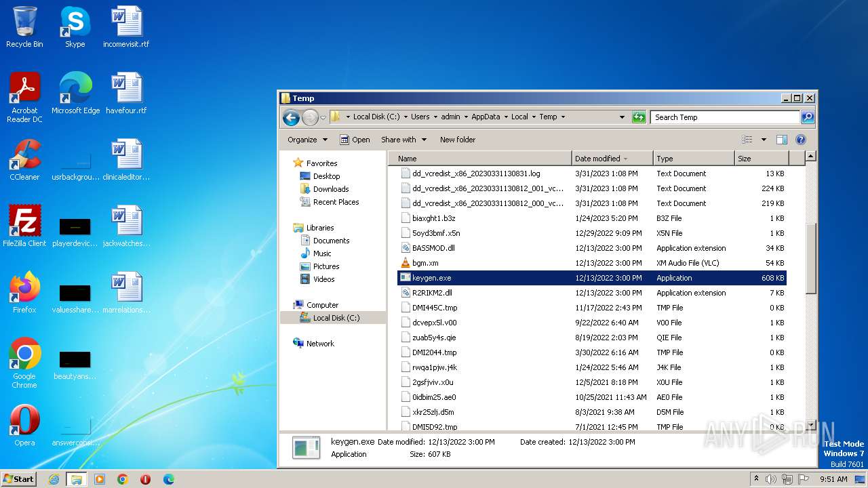Show hidden tray icons arrow

pos(757,479)
